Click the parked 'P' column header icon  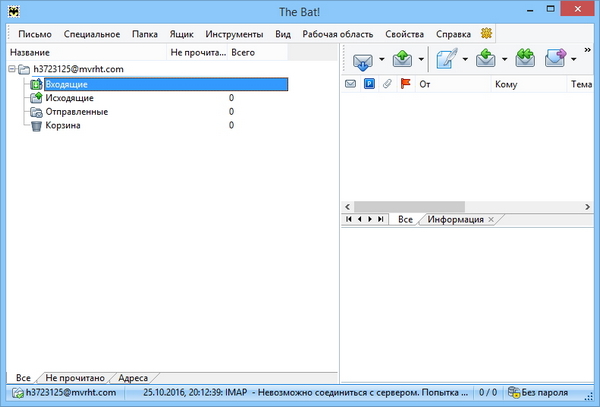coord(369,85)
